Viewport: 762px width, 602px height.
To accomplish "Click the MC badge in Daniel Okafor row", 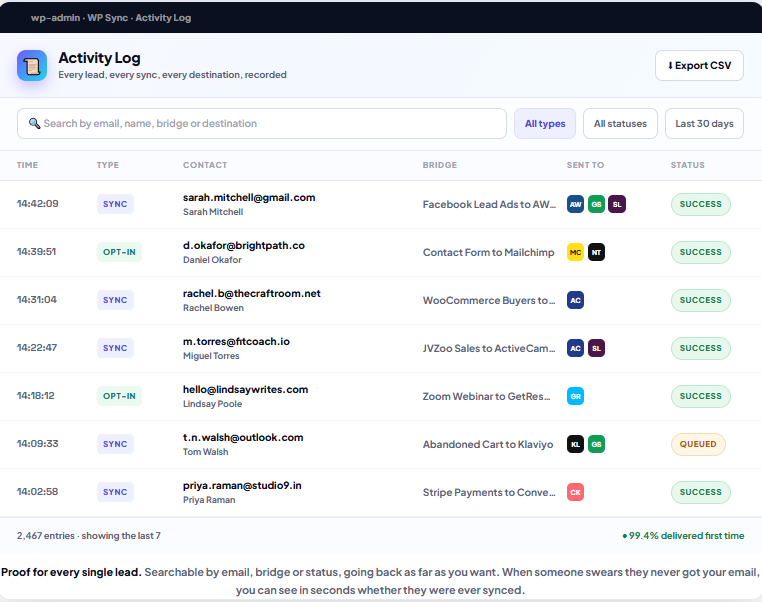I will click(575, 252).
